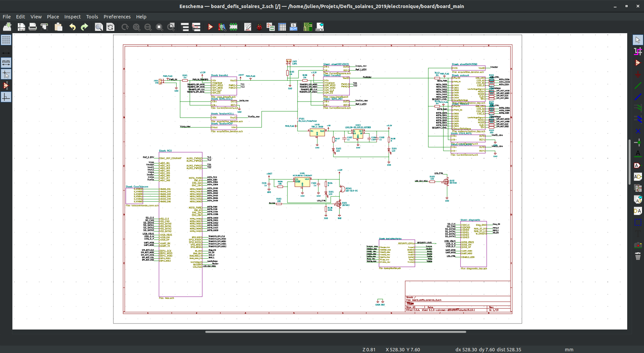Open the File menu
The image size is (644, 353).
7,16
